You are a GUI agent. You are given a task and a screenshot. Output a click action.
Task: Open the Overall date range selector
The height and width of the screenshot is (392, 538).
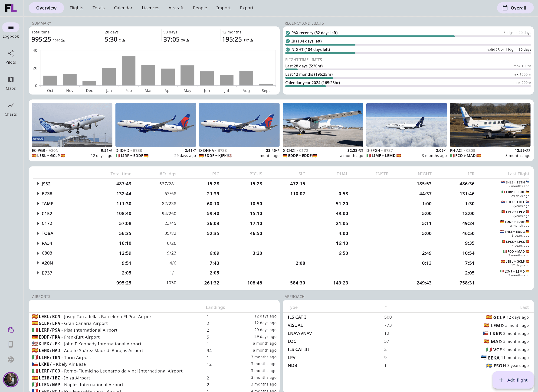(x=515, y=8)
